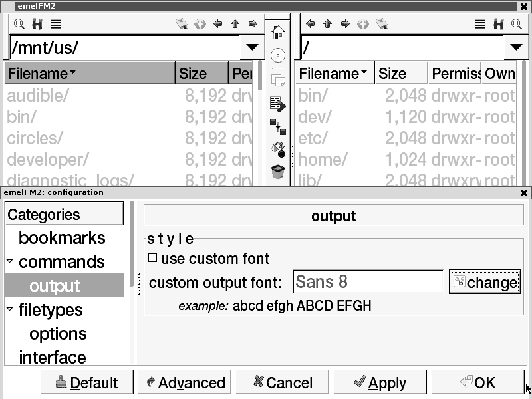Click the disc icon in the center toolbar
532x399 pixels.
[278, 55]
